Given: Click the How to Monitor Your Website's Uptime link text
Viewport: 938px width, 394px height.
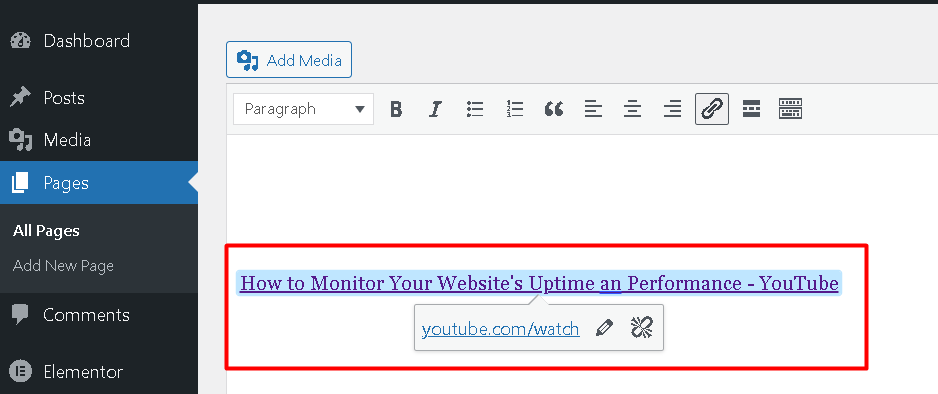Looking at the screenshot, I should tap(539, 283).
